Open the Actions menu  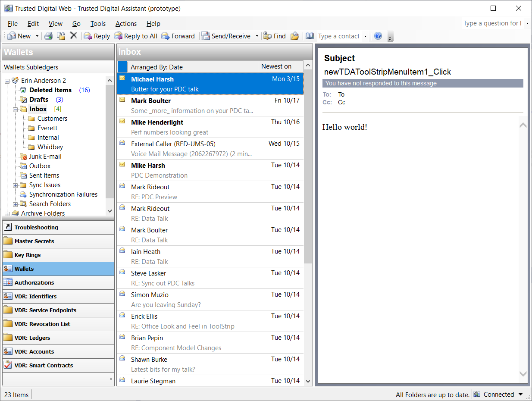pos(126,24)
